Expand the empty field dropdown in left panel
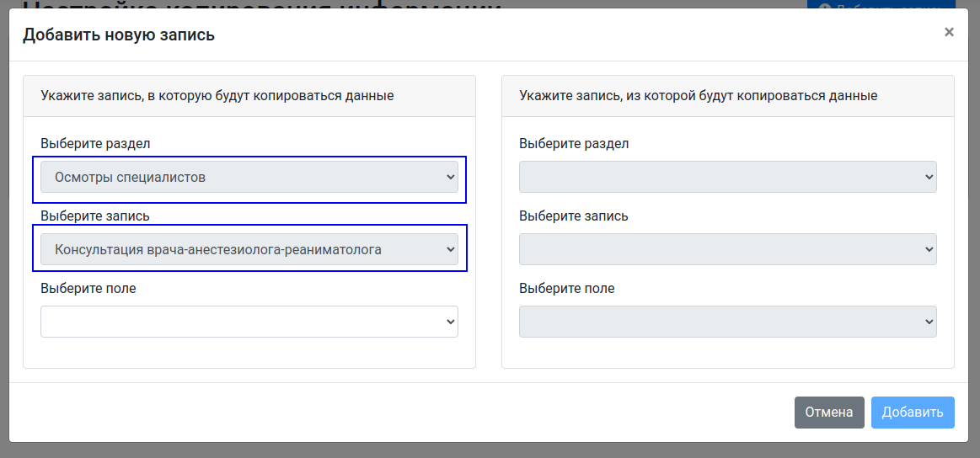Image resolution: width=980 pixels, height=458 pixels. (249, 322)
